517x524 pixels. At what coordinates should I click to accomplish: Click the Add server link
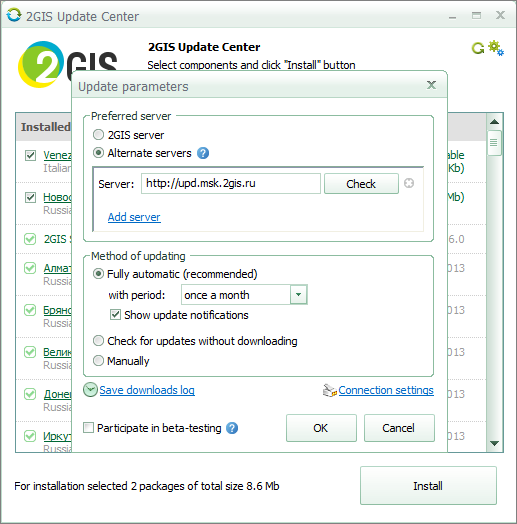coord(134,217)
